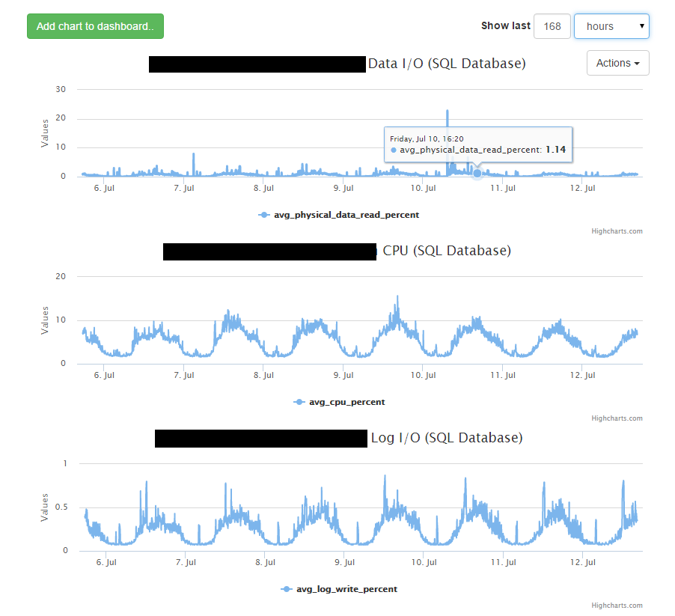The width and height of the screenshot is (675, 616).
Task: Open the Highcharts.com link under Data I/O chart
Action: 619,231
